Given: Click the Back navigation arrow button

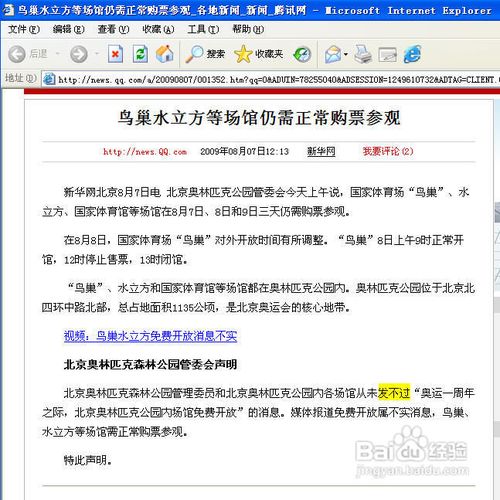Looking at the screenshot, I should (17, 54).
